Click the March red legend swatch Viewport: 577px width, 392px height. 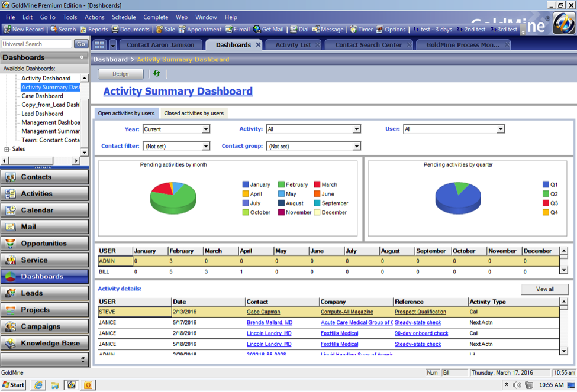coord(317,184)
